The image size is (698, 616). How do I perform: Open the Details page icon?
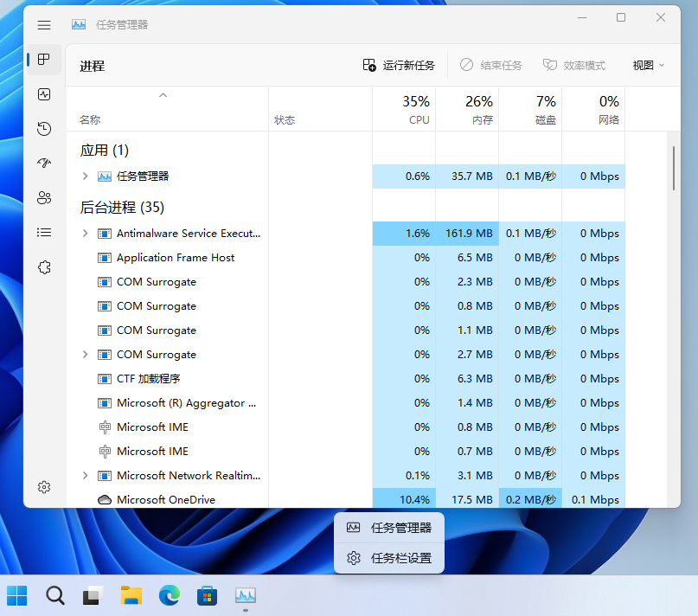tap(44, 233)
